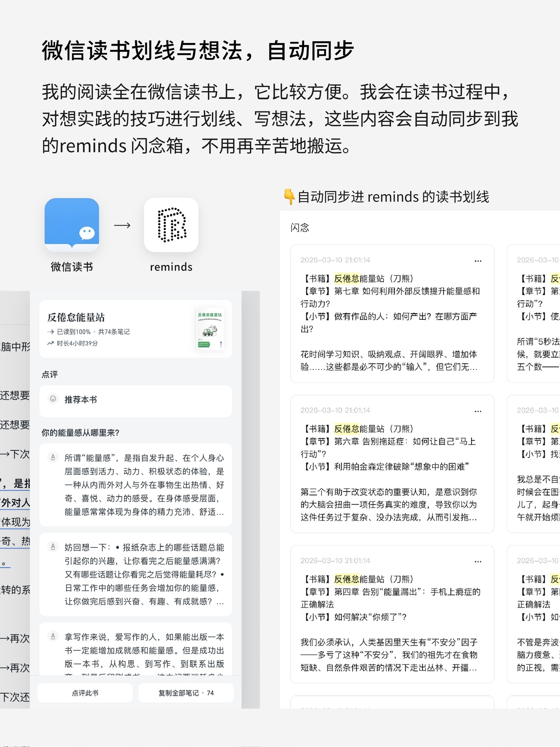Viewport: 560px width, 747px height.
Task: Click the highlighted 反倦怠 on the 第四章 card
Action: 347,579
